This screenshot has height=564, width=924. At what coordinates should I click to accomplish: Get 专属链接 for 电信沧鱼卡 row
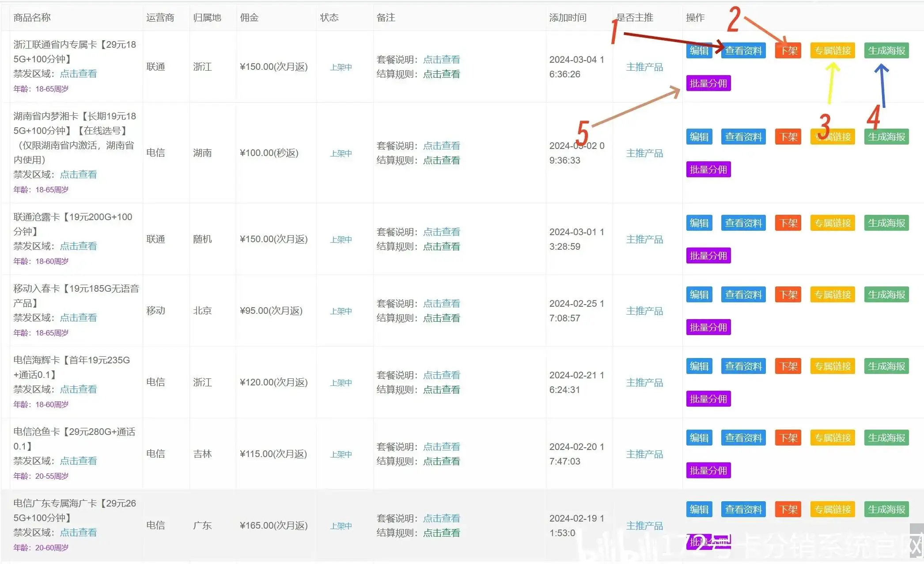point(833,438)
